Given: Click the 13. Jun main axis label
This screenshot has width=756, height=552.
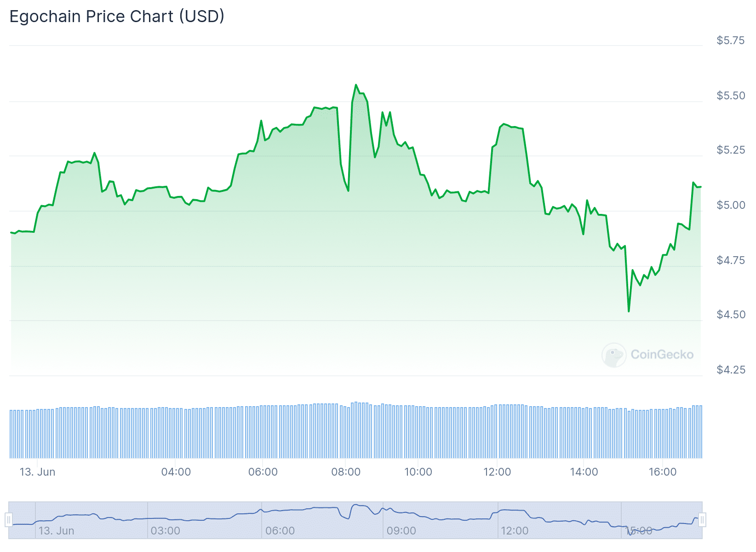Looking at the screenshot, I should pos(37,472).
